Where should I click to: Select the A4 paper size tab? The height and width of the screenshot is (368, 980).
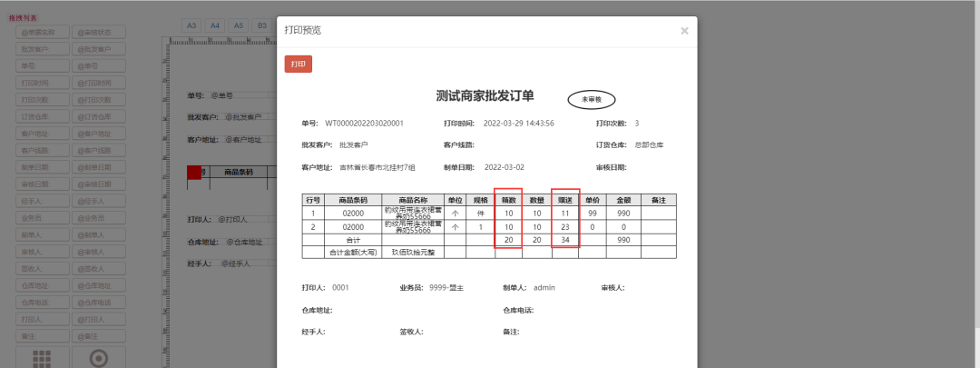pos(216,25)
